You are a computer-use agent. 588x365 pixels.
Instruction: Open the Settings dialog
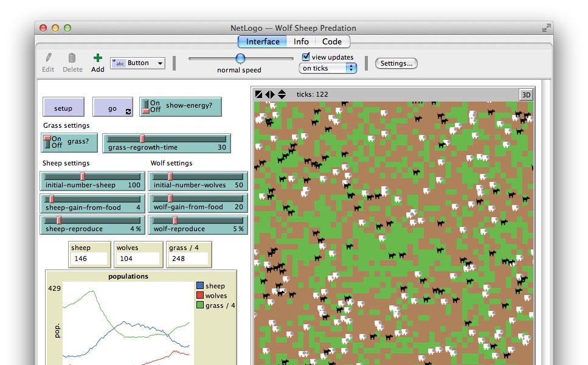[396, 63]
